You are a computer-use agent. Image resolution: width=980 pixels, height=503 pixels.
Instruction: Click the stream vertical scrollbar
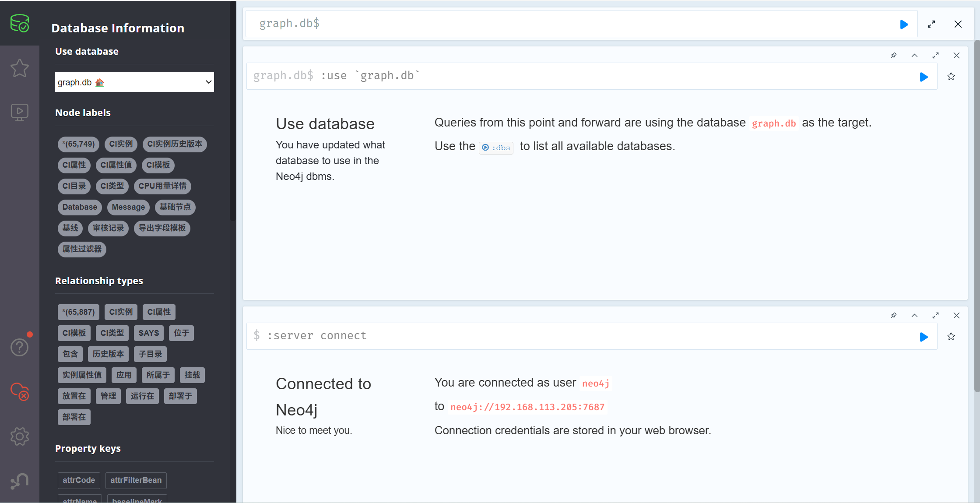[x=976, y=216]
